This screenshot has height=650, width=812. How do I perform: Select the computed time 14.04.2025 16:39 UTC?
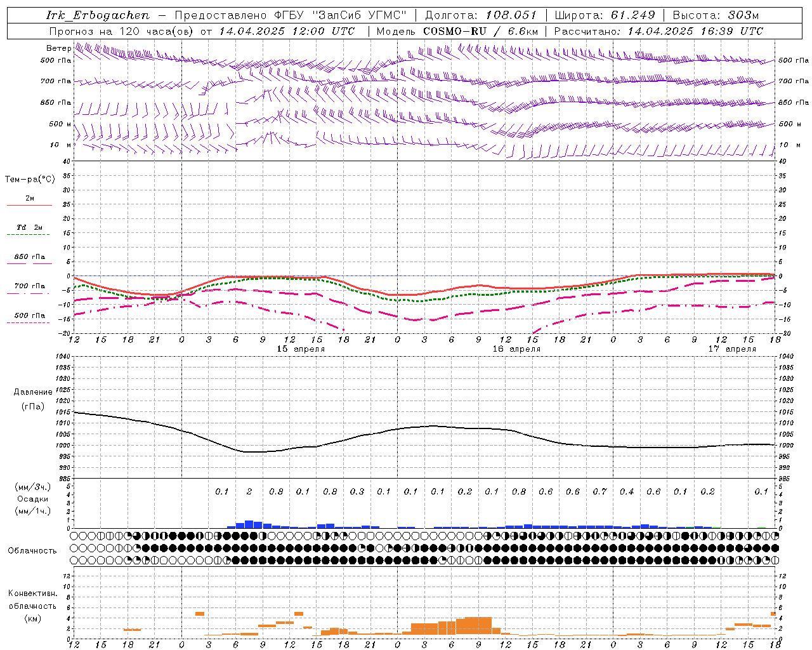[x=695, y=31]
